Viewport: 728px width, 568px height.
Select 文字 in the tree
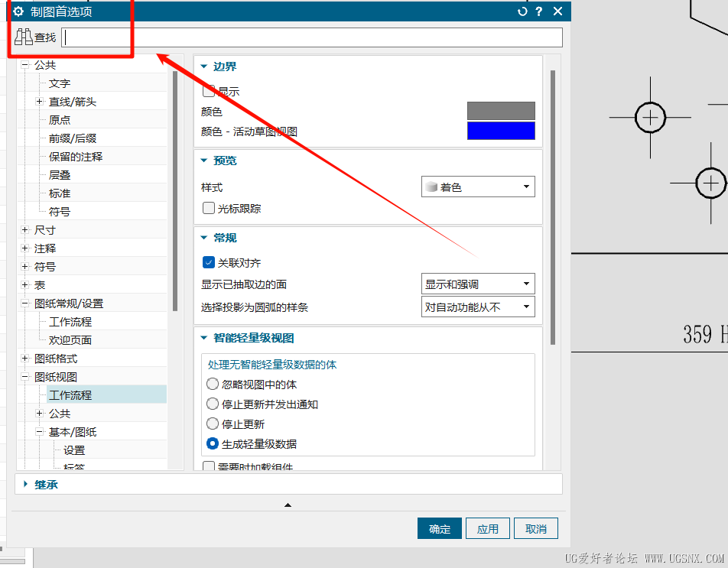coord(60,83)
